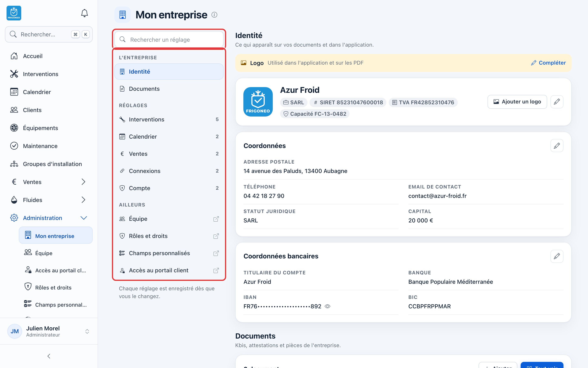Viewport: 588px width, 368px height.
Task: Open the notifications bell
Action: (84, 13)
